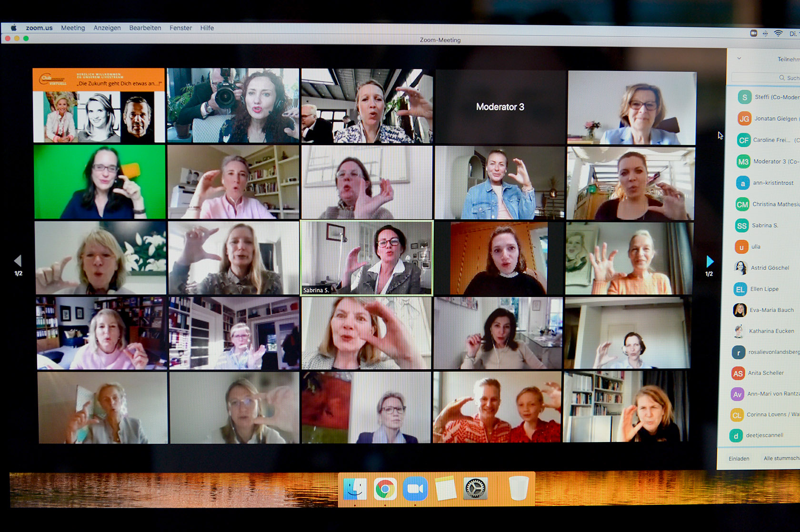Open the Anzeigen menu
Viewport: 800px width, 532px height.
[107, 28]
